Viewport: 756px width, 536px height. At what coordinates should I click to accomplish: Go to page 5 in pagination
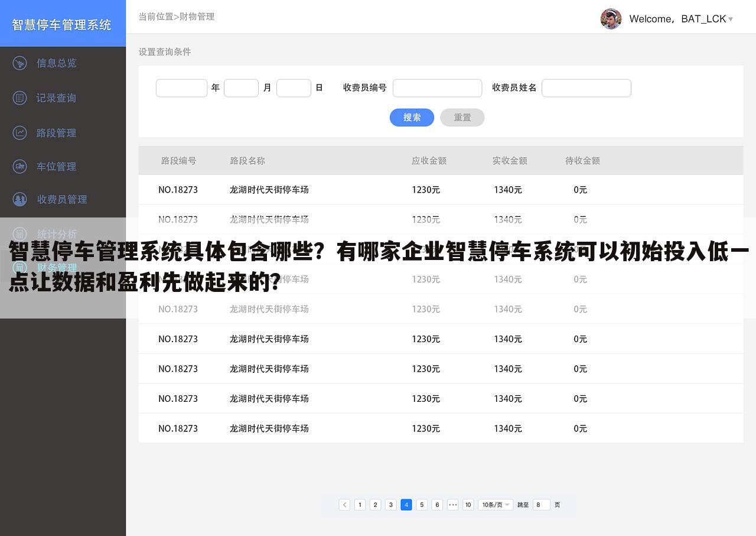pos(422,505)
